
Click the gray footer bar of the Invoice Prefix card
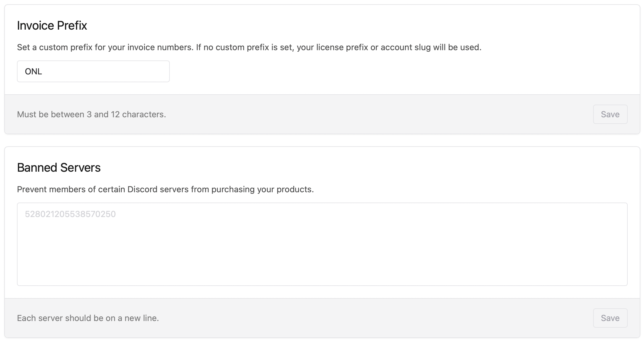pos(363,114)
